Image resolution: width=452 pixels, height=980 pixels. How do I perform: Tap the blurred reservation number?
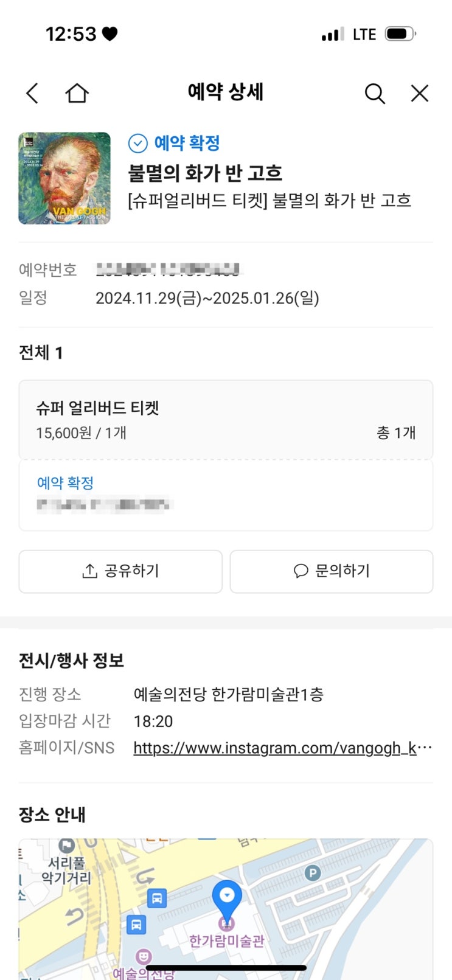pyautogui.click(x=169, y=269)
